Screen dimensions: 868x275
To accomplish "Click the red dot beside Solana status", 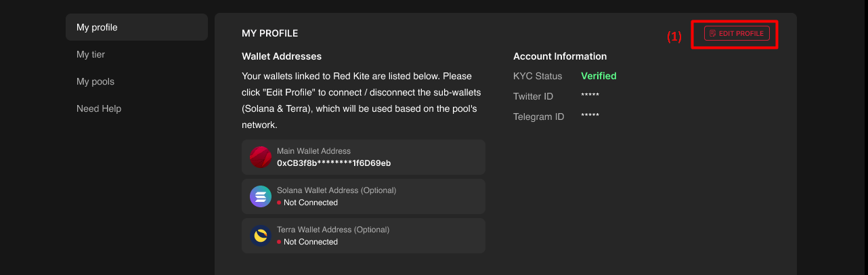I will (x=279, y=203).
